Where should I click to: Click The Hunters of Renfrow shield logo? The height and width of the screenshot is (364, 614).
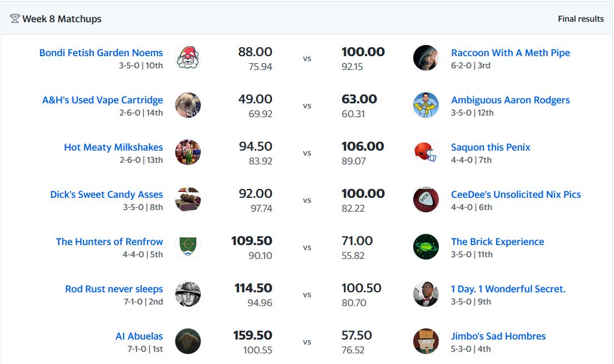[187, 247]
